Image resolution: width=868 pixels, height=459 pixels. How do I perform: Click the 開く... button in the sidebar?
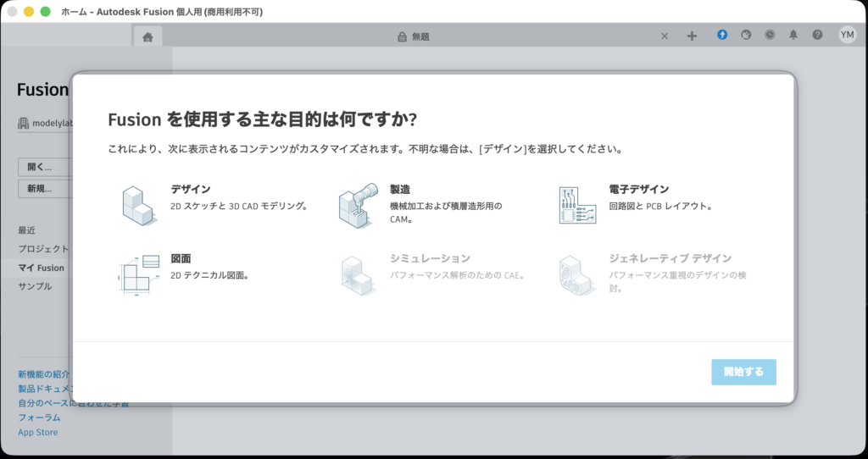(44, 167)
